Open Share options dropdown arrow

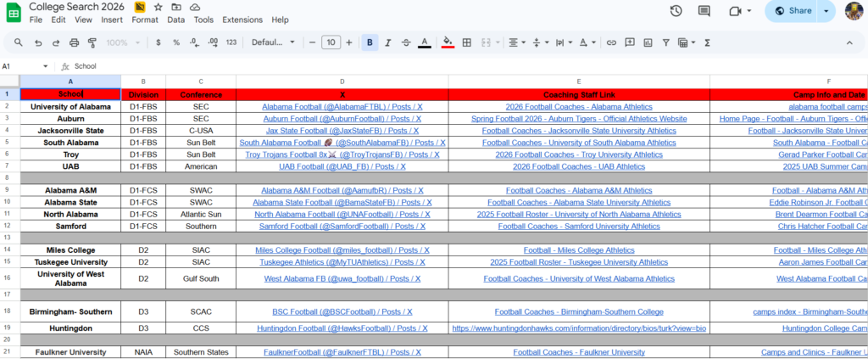click(x=826, y=11)
